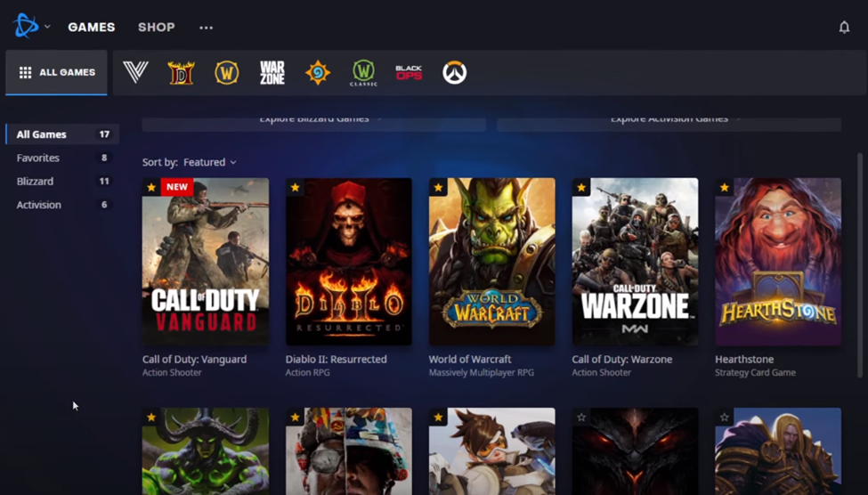The image size is (868, 495).
Task: Click the Diablo II: Resurrected title
Action: tap(336, 360)
